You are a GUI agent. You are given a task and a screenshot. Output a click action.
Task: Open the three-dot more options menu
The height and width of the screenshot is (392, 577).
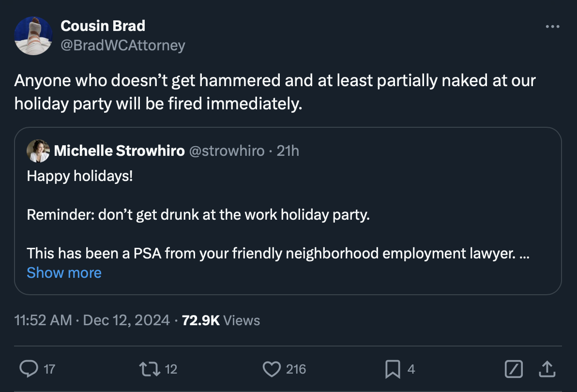click(x=552, y=27)
